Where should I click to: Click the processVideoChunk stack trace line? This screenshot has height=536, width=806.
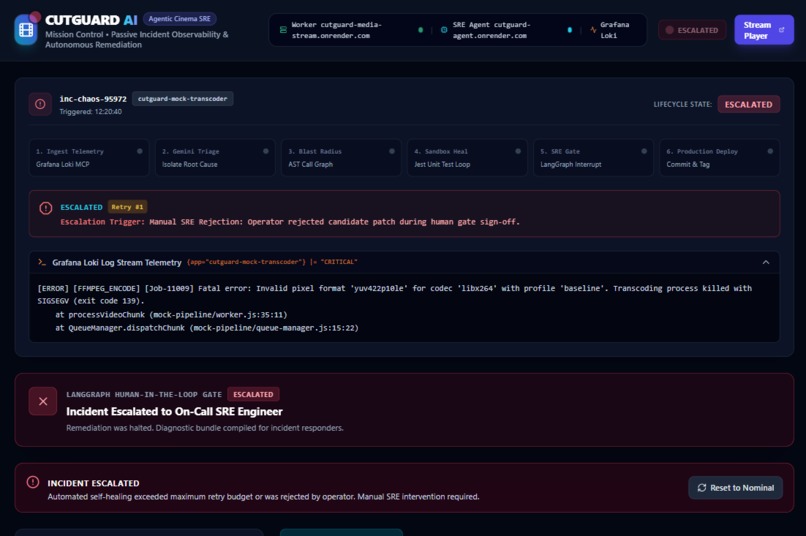(171, 315)
